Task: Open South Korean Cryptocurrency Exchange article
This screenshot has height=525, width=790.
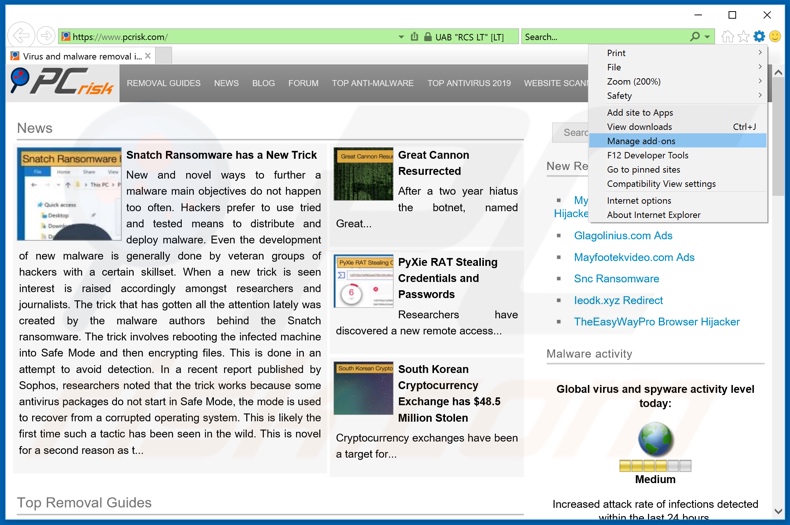Action: tap(449, 393)
